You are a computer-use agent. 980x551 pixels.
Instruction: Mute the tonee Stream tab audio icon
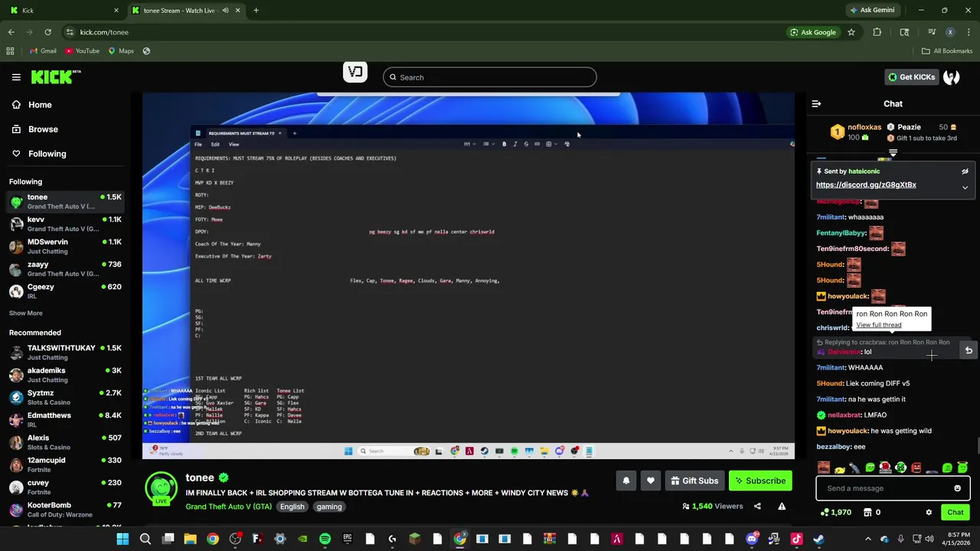[x=225, y=10]
